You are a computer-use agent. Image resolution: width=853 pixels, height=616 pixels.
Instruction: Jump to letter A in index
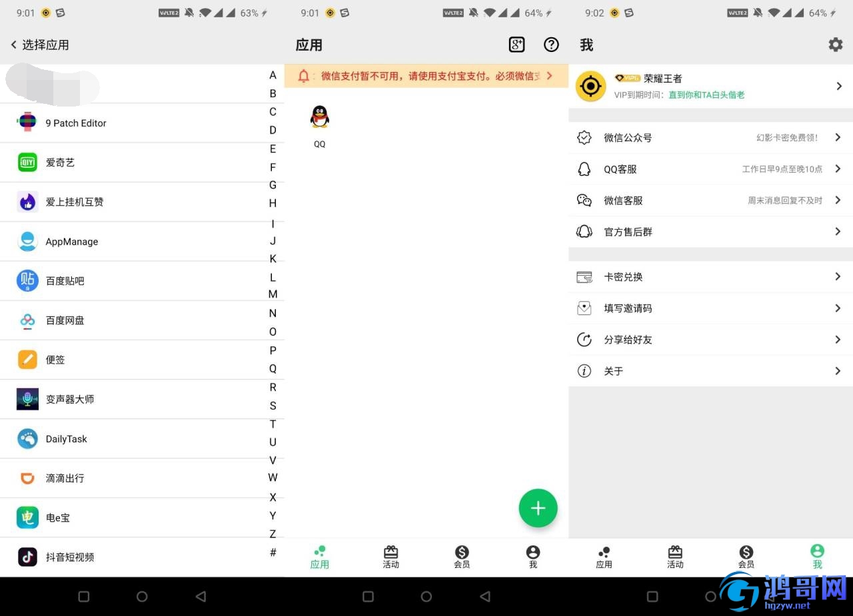pyautogui.click(x=273, y=75)
